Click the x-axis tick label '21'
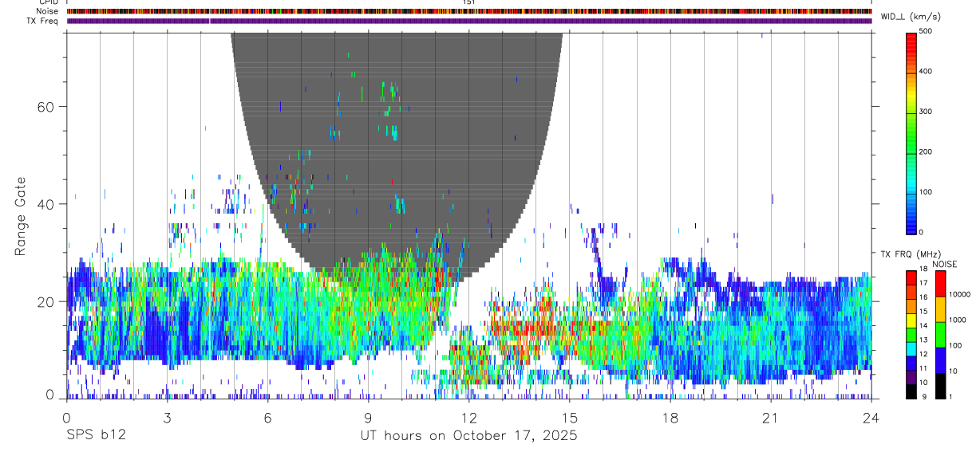The width and height of the screenshot is (980, 452). click(771, 418)
